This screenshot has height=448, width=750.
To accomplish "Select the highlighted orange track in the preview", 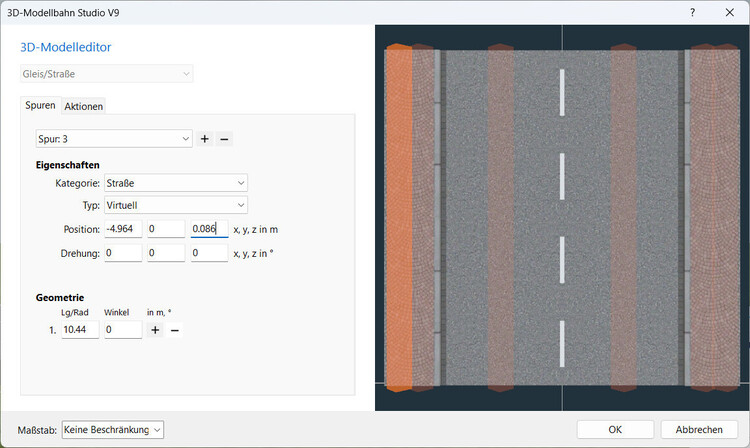I will (399, 218).
